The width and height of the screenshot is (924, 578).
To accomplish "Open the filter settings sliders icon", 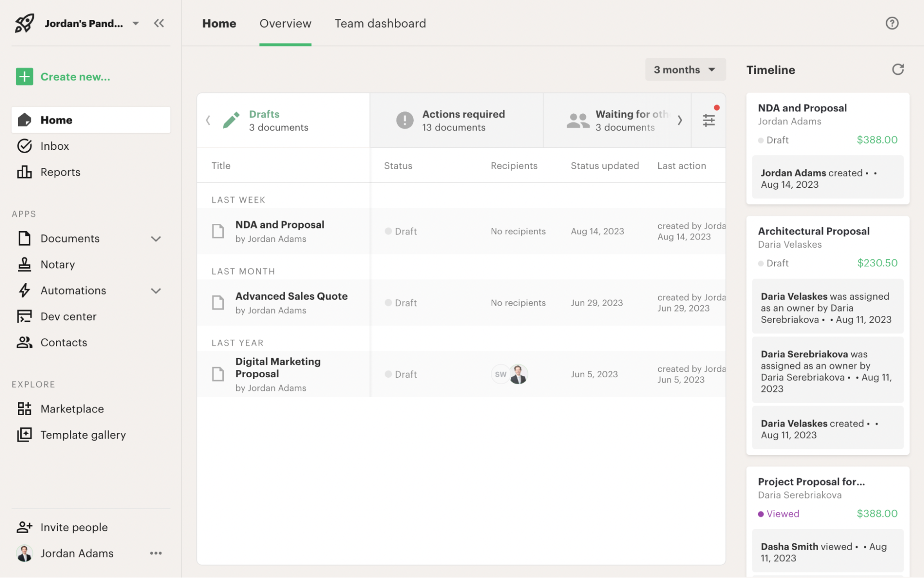I will point(708,120).
